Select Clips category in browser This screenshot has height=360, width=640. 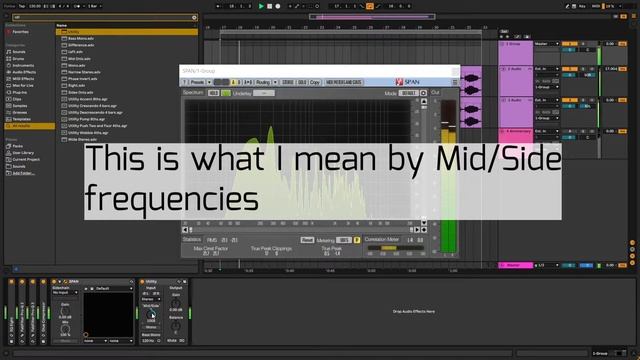(x=17, y=99)
